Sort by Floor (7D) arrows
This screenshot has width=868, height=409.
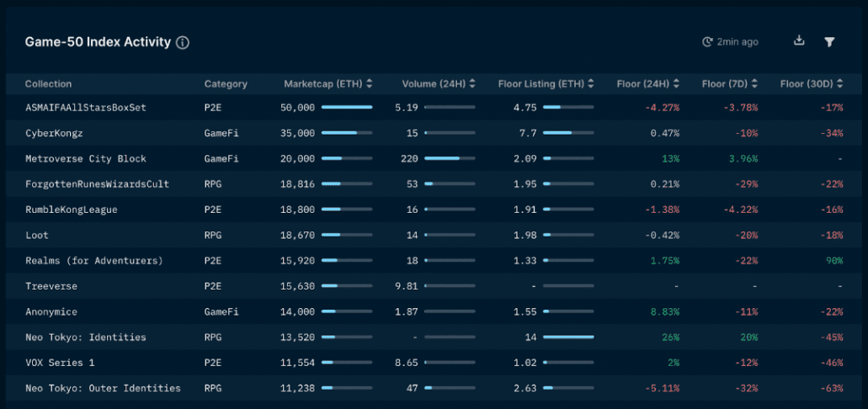pyautogui.click(x=754, y=84)
